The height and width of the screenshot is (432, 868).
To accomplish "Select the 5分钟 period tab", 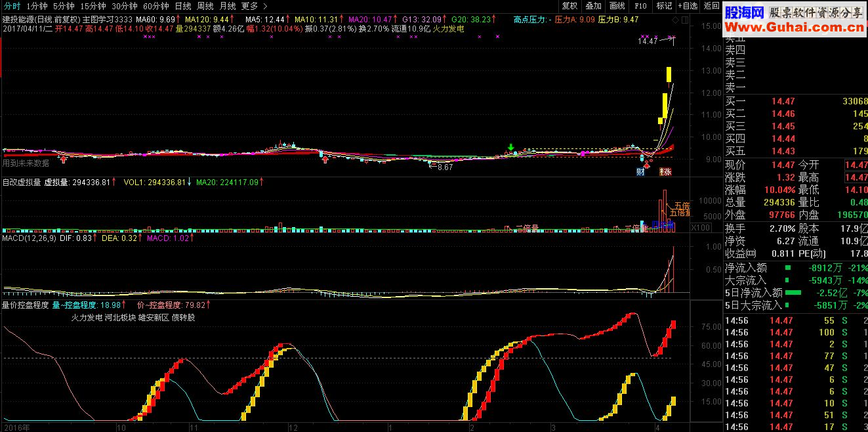I will [x=64, y=6].
